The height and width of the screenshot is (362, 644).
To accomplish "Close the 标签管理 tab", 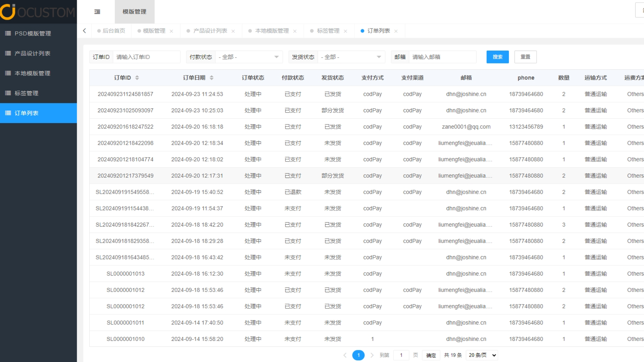I will pyautogui.click(x=345, y=31).
